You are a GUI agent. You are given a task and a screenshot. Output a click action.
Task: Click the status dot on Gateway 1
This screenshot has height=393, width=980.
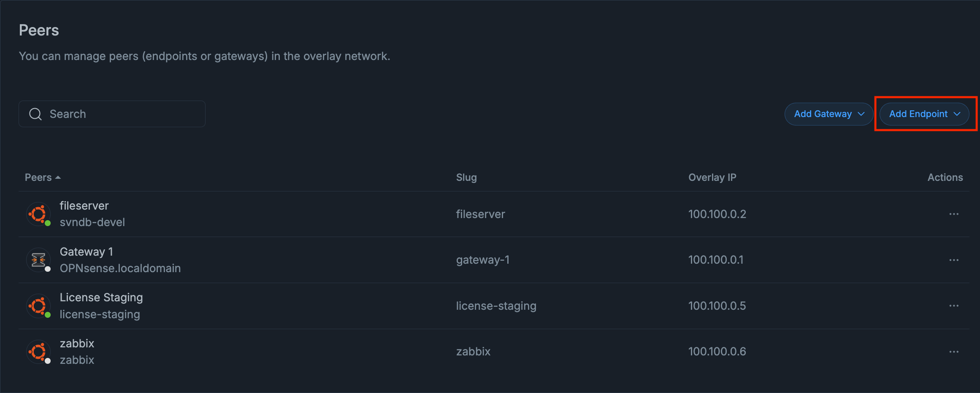point(49,268)
